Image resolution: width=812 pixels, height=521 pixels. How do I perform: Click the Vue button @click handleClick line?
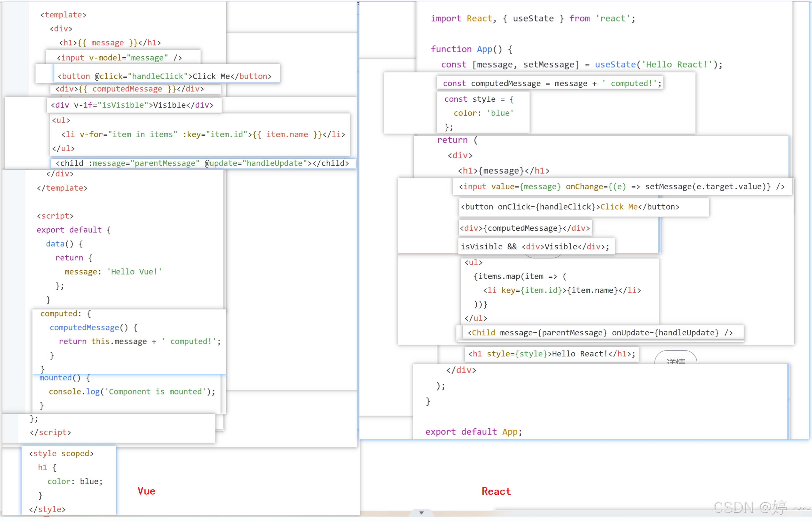click(x=164, y=77)
